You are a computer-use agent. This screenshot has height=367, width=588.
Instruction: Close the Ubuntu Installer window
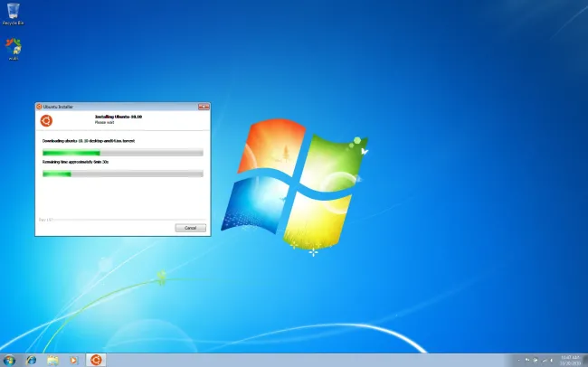[204, 107]
